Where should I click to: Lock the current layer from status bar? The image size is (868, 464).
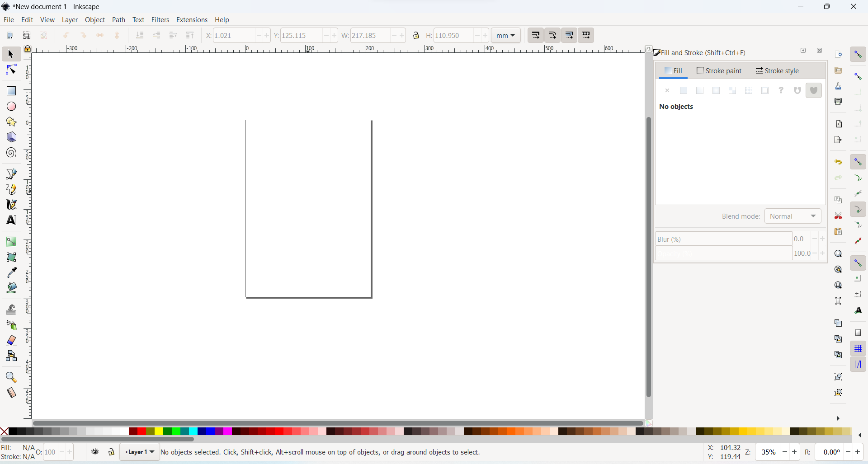click(x=111, y=452)
